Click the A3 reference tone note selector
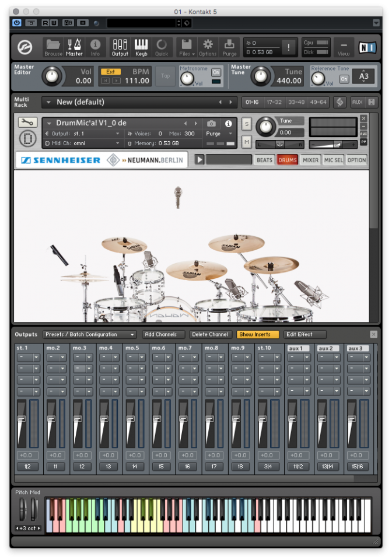Screen dimensions: 392x560 coord(364,76)
